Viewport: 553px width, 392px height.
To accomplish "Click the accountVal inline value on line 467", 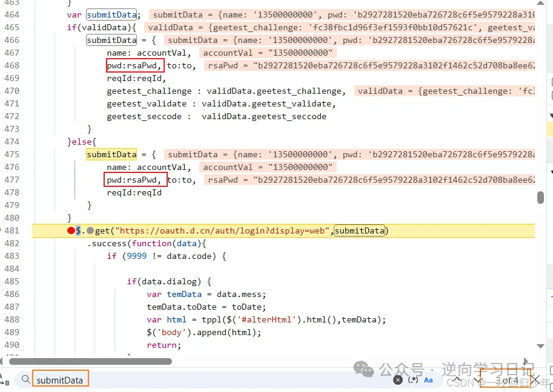I will click(x=268, y=53).
